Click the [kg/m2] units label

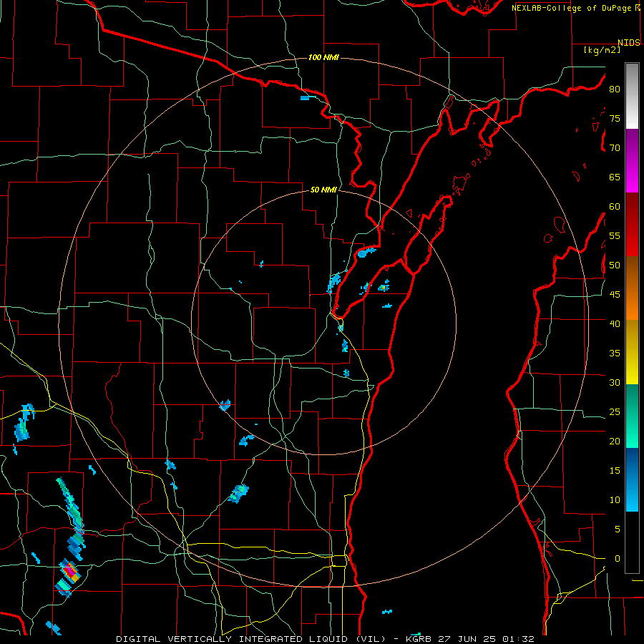pos(602,50)
